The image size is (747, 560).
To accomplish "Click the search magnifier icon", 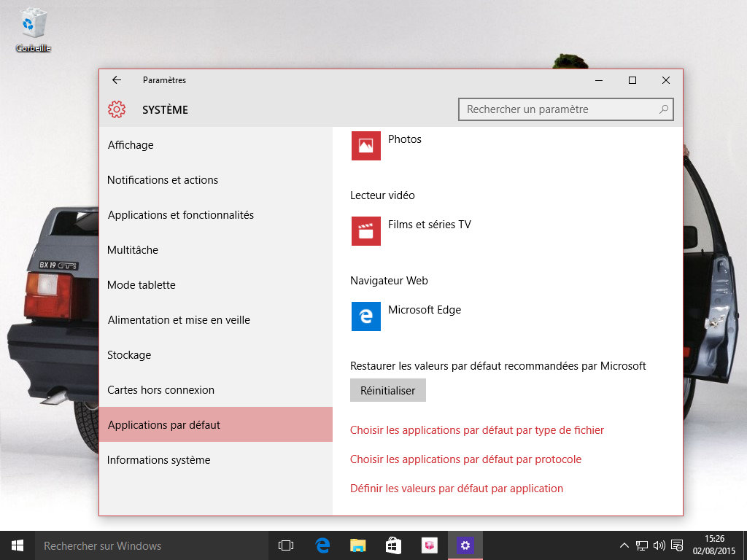I will coord(663,109).
